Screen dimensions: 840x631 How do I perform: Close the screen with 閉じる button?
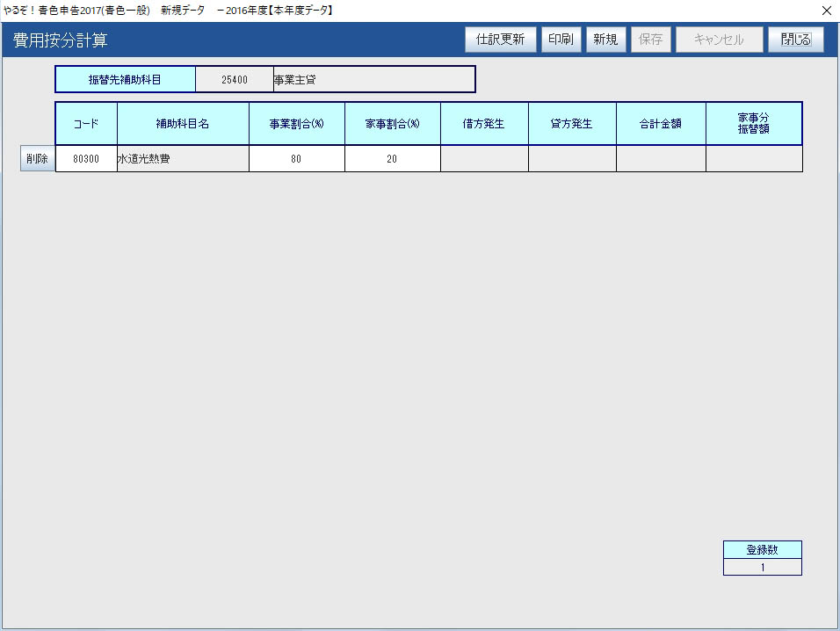(795, 40)
